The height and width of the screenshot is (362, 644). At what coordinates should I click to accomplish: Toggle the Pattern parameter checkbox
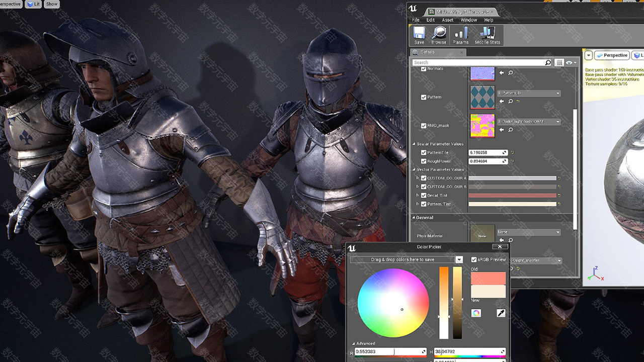[x=424, y=97]
